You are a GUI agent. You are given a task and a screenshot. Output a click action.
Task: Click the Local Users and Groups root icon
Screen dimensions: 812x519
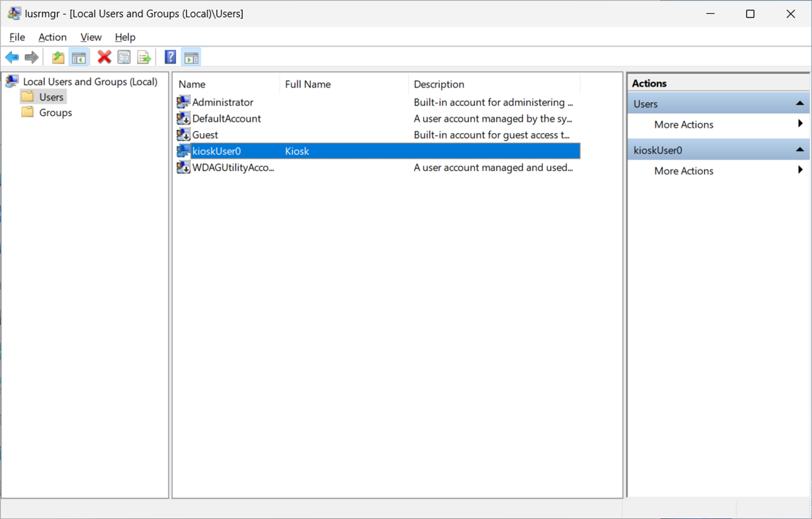pyautogui.click(x=12, y=81)
